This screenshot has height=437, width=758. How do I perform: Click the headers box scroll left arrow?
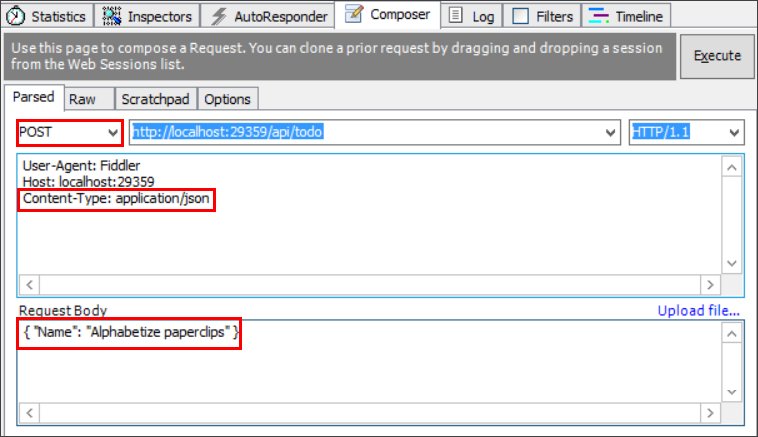[29, 285]
